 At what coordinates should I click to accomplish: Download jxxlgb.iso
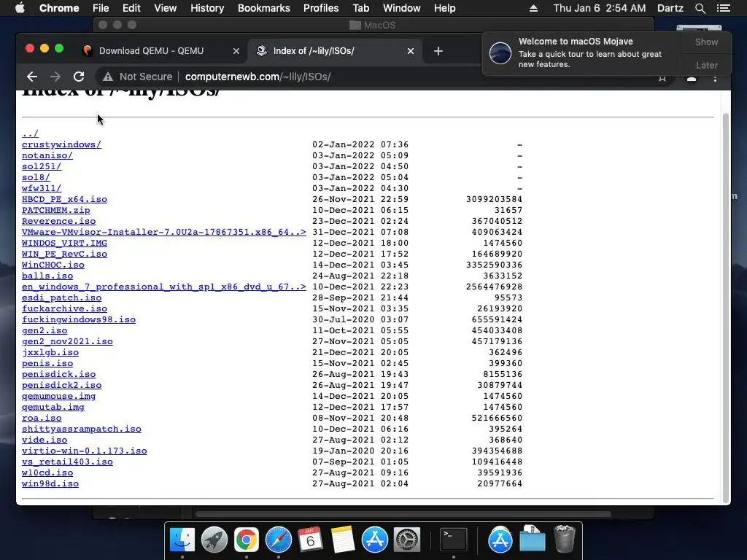click(x=50, y=352)
